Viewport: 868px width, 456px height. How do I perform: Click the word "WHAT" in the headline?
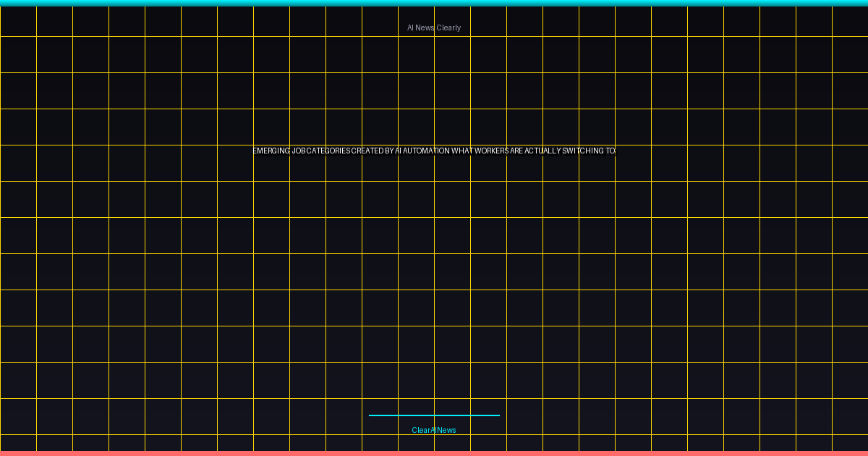(462, 151)
